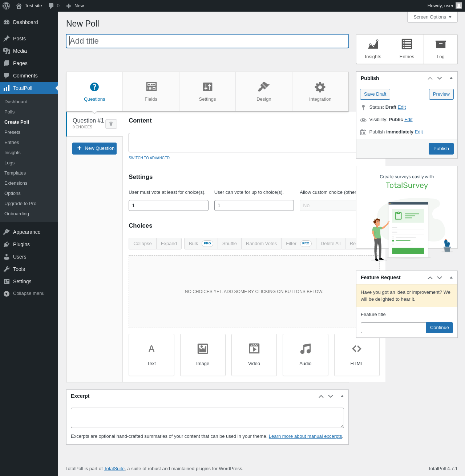
Task: Add an Image choice
Action: [203, 355]
